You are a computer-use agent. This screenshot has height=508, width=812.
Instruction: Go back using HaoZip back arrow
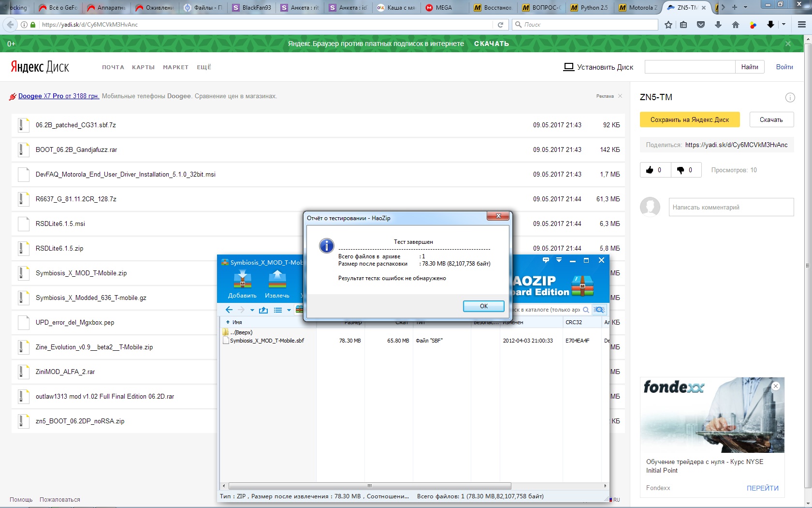click(x=229, y=310)
